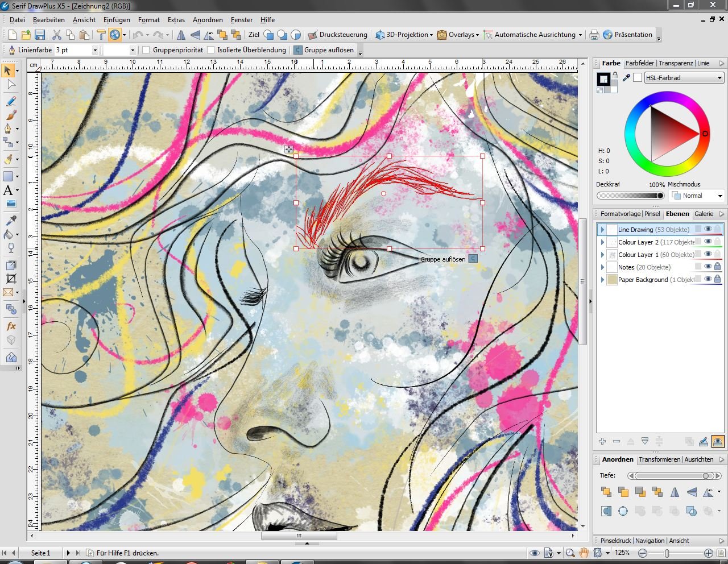Expand the Colour Layer 2 layer
The height and width of the screenshot is (564, 728).
pos(602,242)
